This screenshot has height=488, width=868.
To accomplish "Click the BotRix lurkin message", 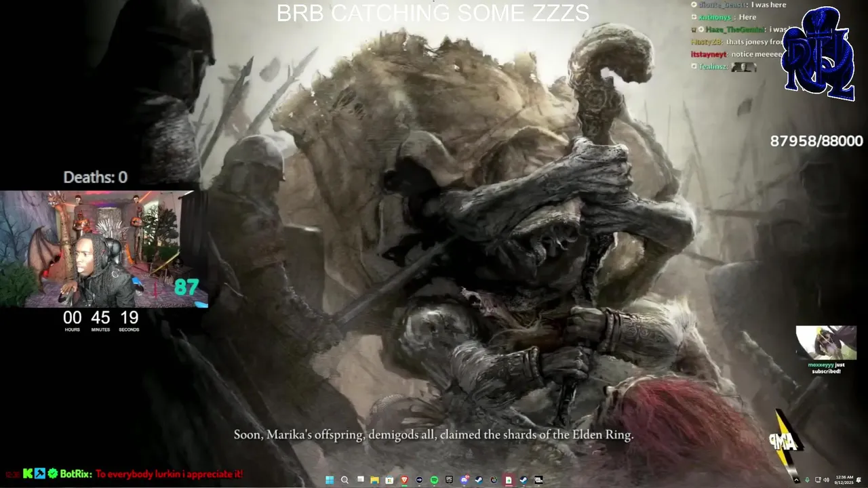I will tap(169, 474).
